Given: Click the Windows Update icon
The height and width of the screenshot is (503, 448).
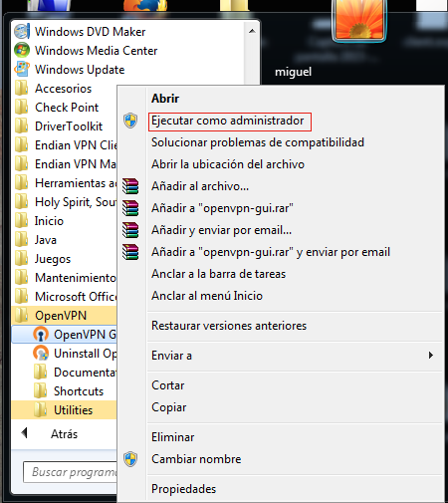Looking at the screenshot, I should 22,69.
